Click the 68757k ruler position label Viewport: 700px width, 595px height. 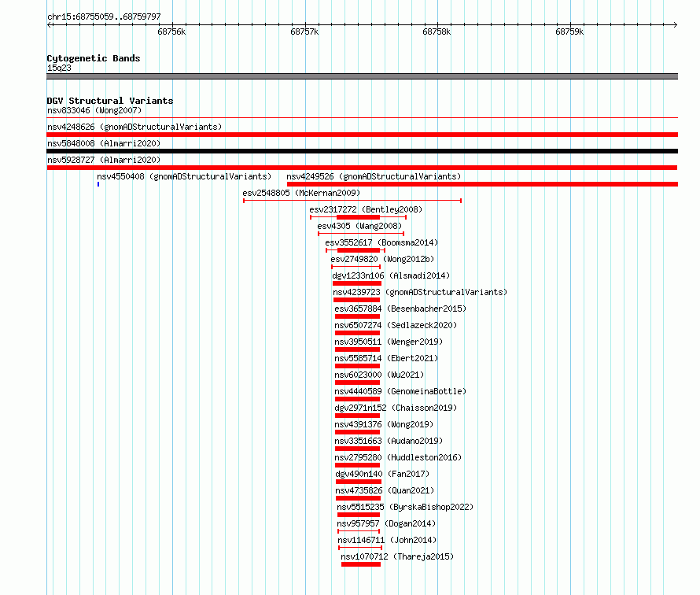click(304, 31)
